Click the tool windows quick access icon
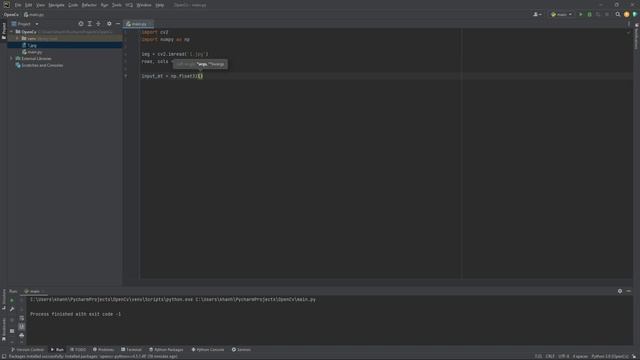The height and width of the screenshot is (360, 640). tap(3, 356)
